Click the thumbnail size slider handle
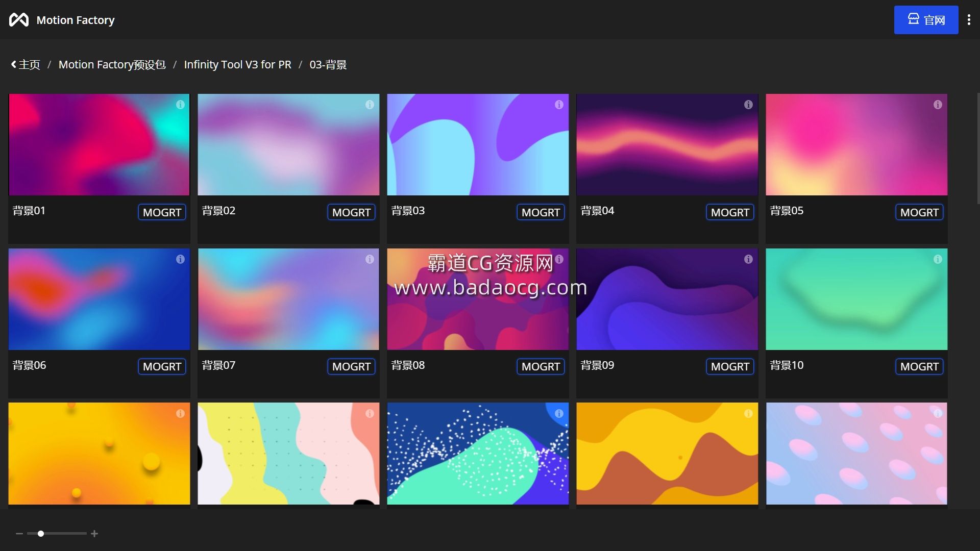980x551 pixels. click(x=41, y=534)
